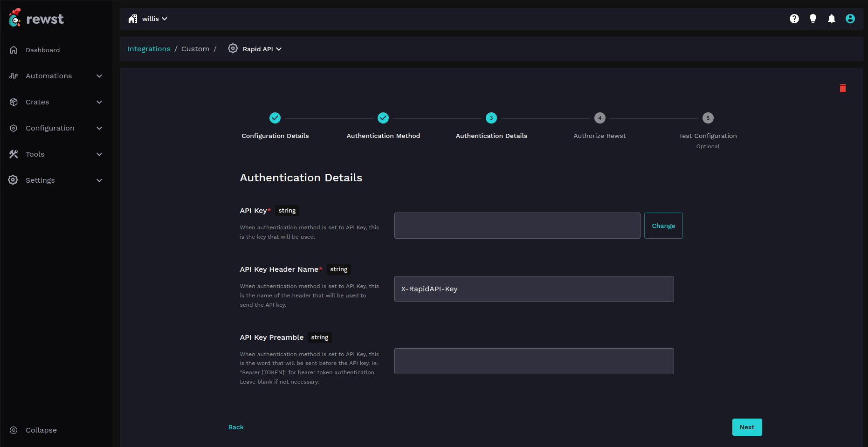The width and height of the screenshot is (868, 447).
Task: Expand the Crates sidebar section
Action: [x=55, y=102]
